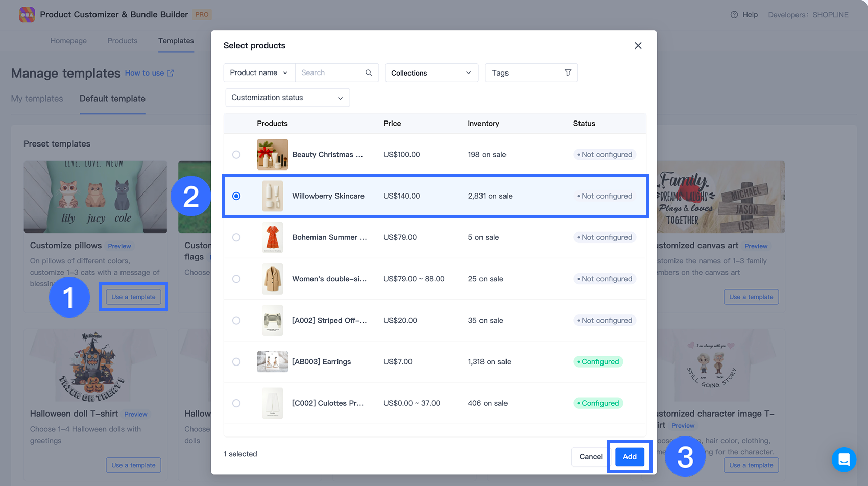Click the Products column header
The height and width of the screenshot is (486, 868).
click(272, 123)
